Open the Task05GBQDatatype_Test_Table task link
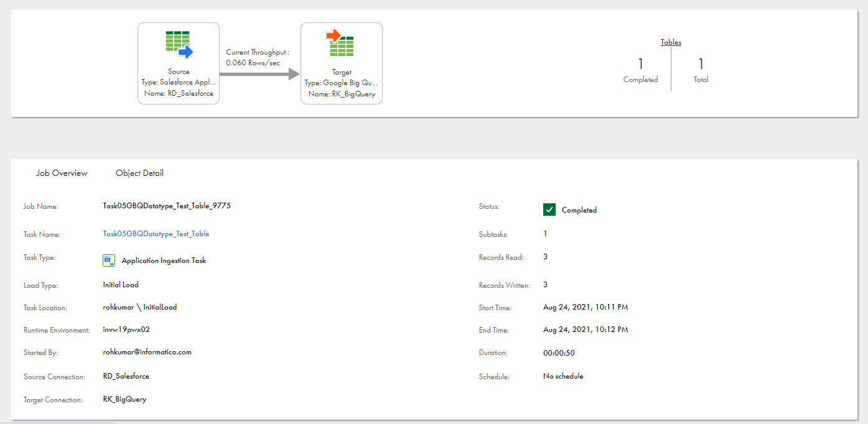The image size is (868, 424). pyautogui.click(x=156, y=234)
